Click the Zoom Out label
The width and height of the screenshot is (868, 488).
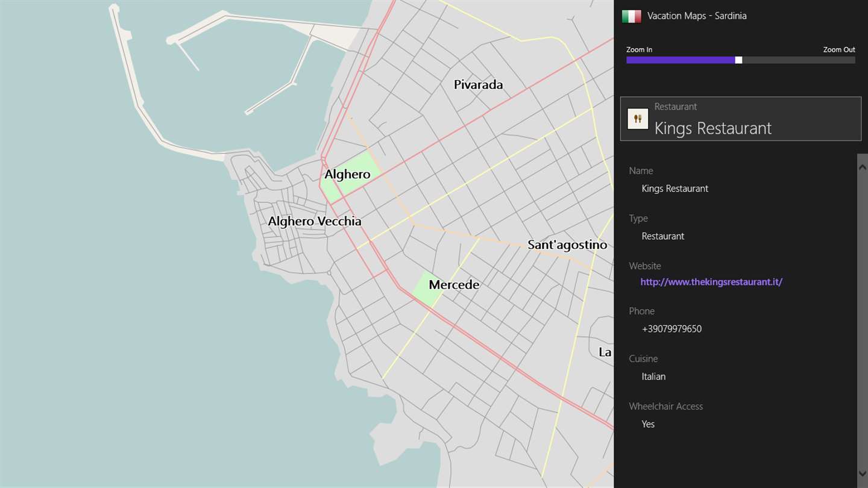click(839, 49)
